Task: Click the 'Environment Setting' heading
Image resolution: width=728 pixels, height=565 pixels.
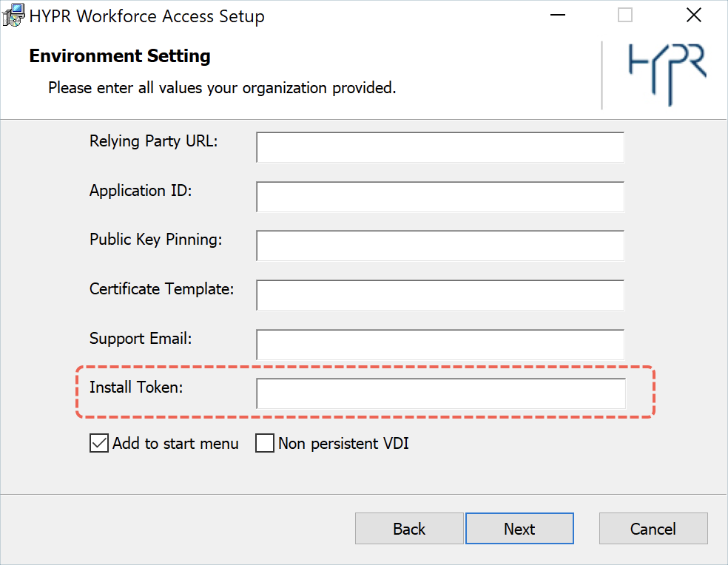Action: click(x=120, y=56)
